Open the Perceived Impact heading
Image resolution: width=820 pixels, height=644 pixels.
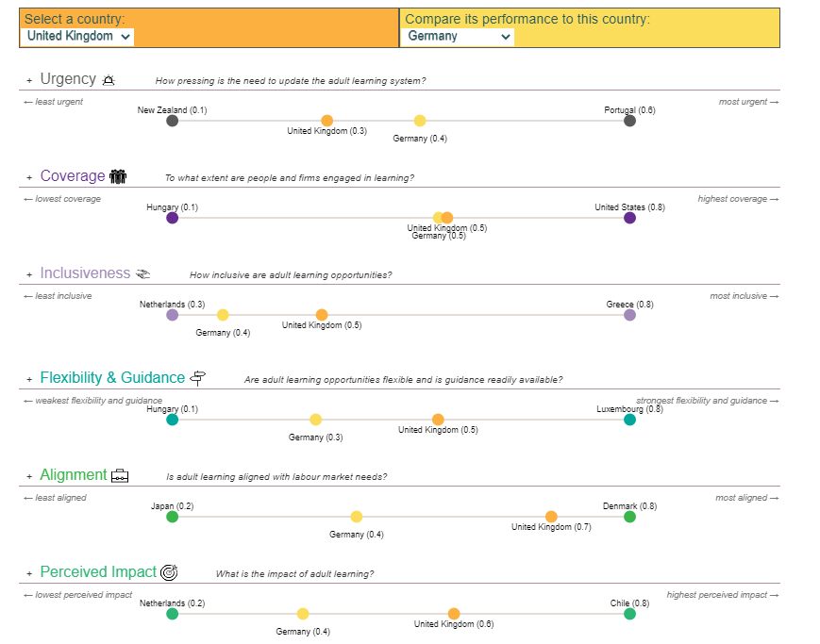[98, 572]
